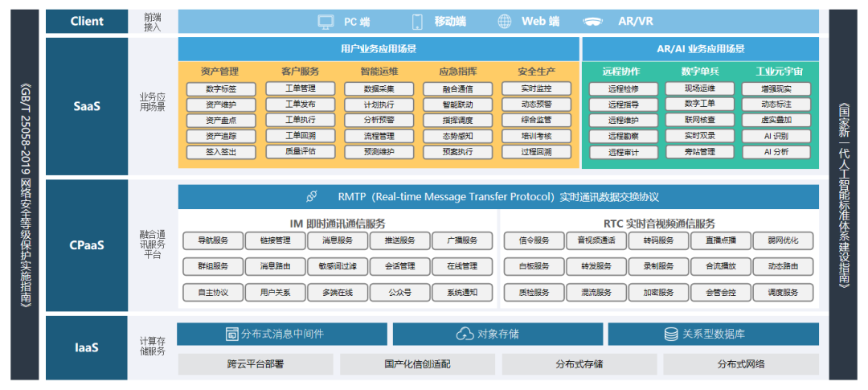Click the 导航服务 box in IM services
Screen dimensions: 868x390
tap(212, 240)
